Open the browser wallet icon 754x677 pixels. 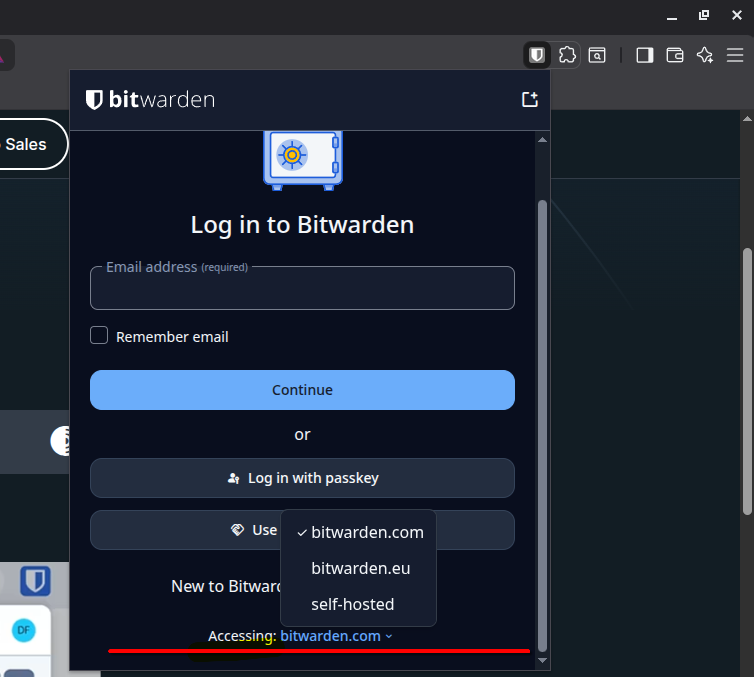pos(675,55)
